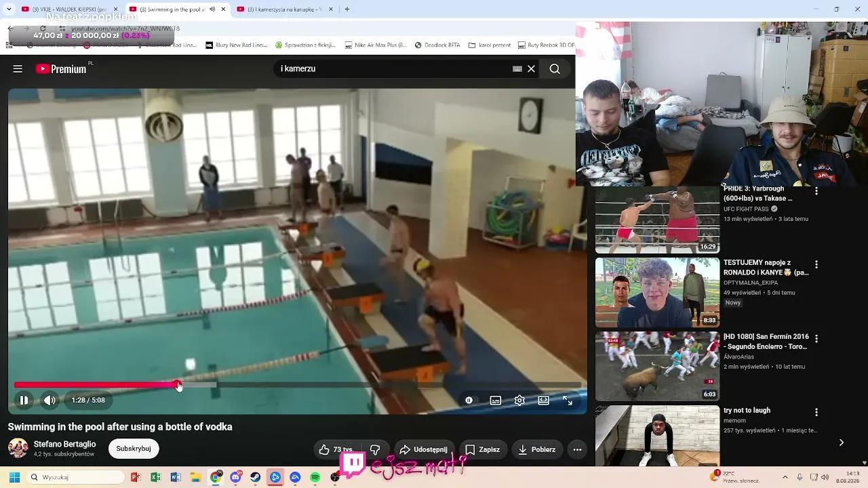Screen dimensions: 868x488
Task: Like the video with thumbs up
Action: 336,449
